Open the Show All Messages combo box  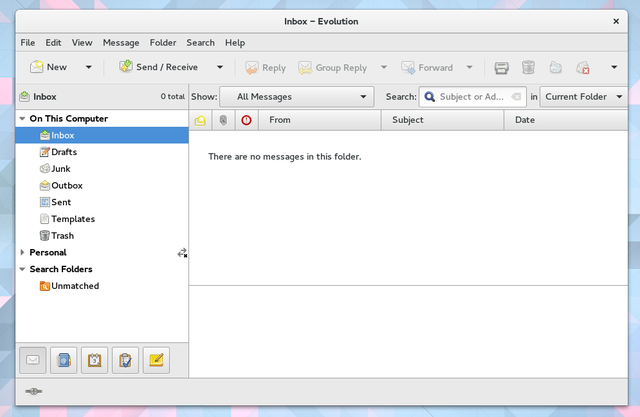pyautogui.click(x=297, y=97)
